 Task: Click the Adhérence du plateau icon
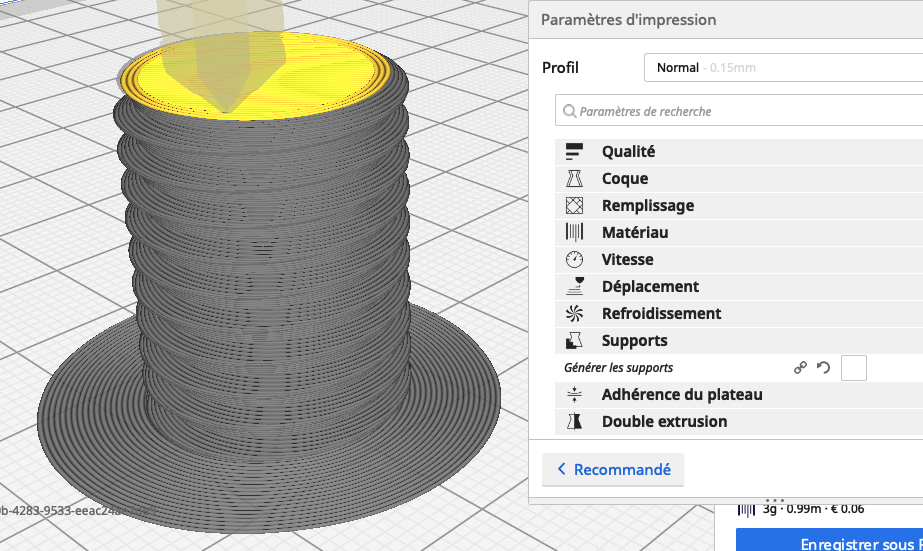(574, 394)
